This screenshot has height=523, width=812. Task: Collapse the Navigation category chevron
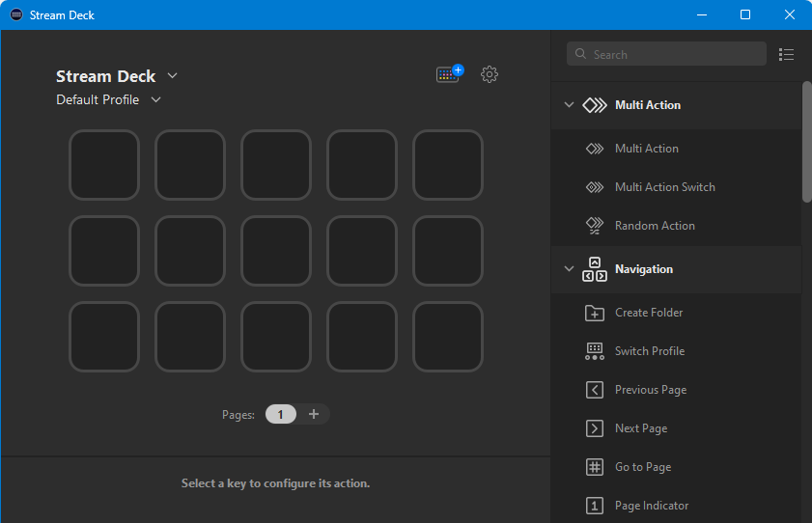pos(569,269)
